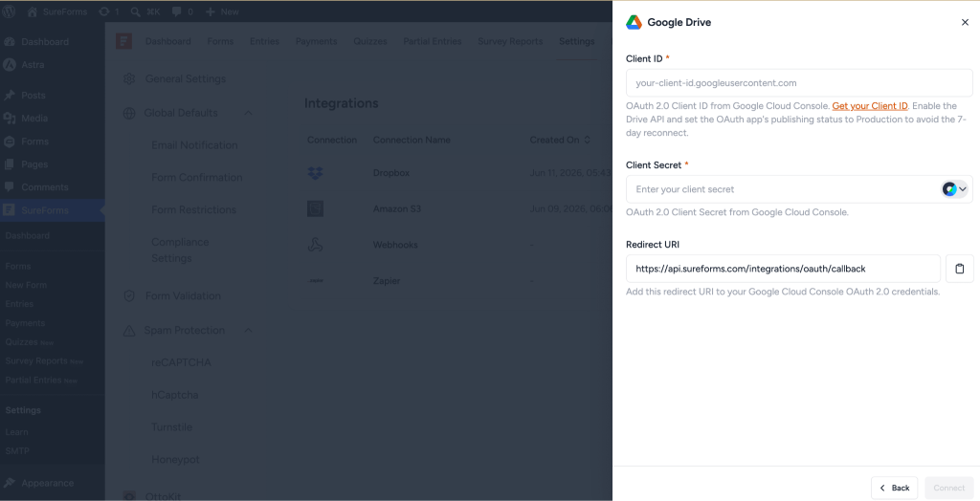Switch to the Forms top tab
Screen dimensions: 980x501
[x=221, y=41]
